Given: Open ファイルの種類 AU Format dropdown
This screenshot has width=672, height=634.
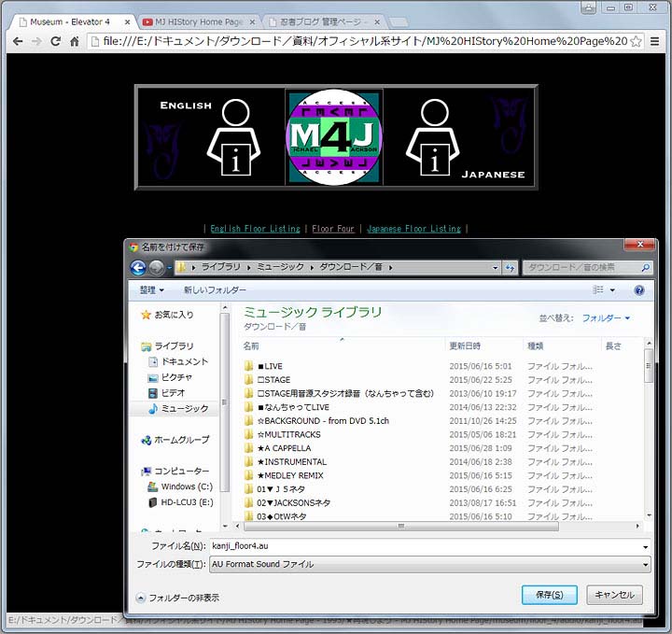Looking at the screenshot, I should click(430, 564).
